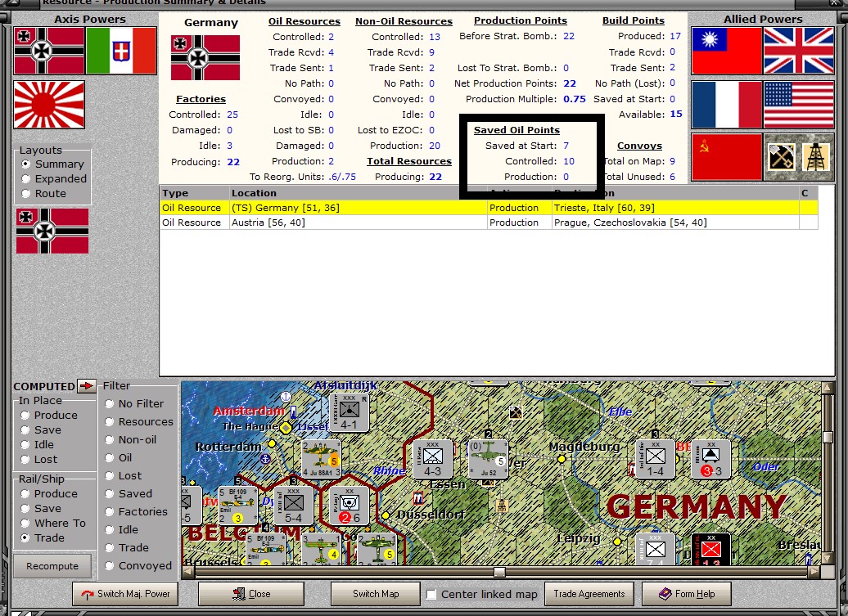Select the Rail/Ship Trade option
Image resolution: width=848 pixels, height=616 pixels.
[25, 537]
